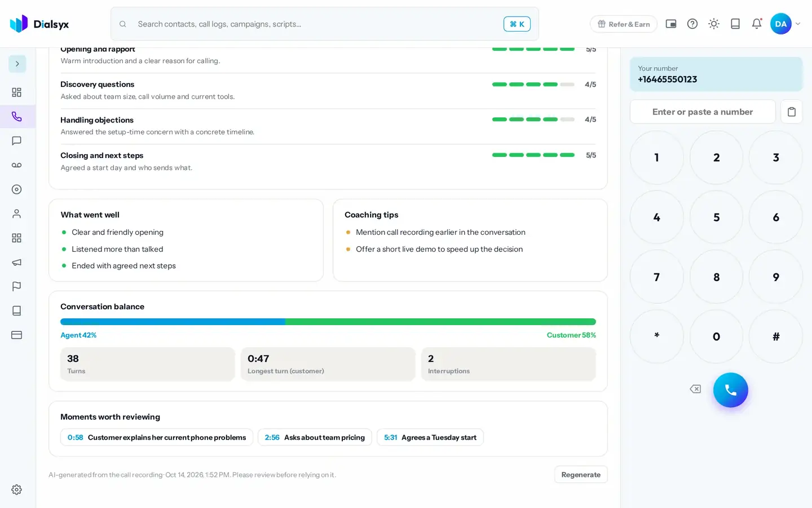Viewport: 812px width, 508px height.
Task: Delete last digit with the backspace icon
Action: coord(695,389)
